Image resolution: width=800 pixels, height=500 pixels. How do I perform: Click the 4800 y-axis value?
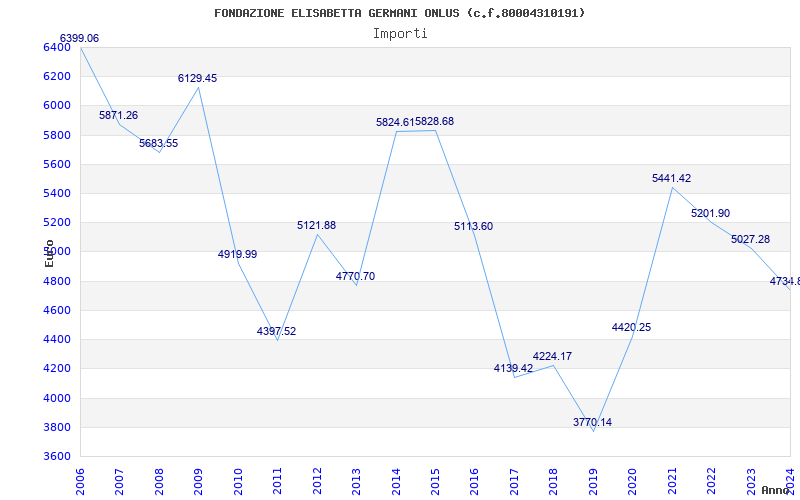coord(57,282)
